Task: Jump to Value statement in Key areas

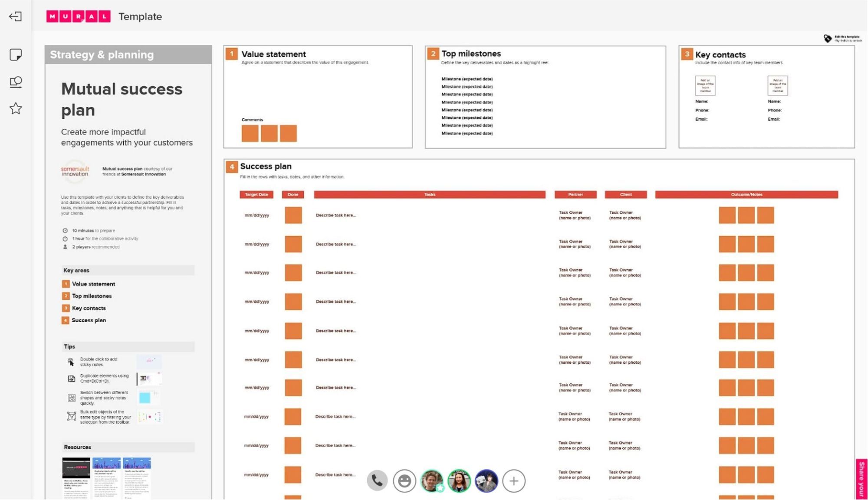Action: coord(93,284)
